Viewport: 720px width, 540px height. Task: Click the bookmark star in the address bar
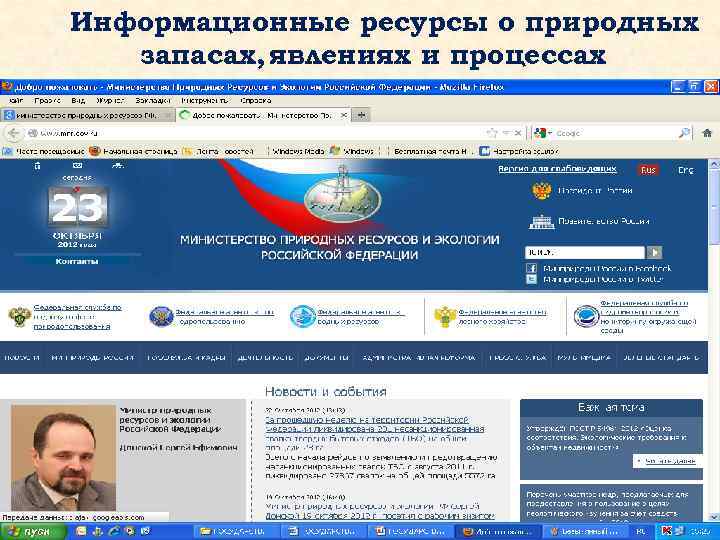492,133
